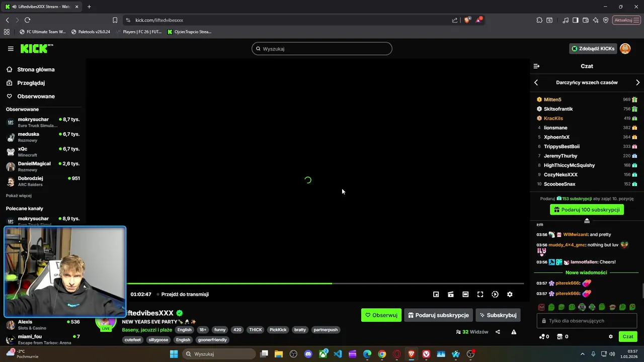
Task: Click 'Podaruj subskrypcje' under the video
Action: tap(438, 315)
